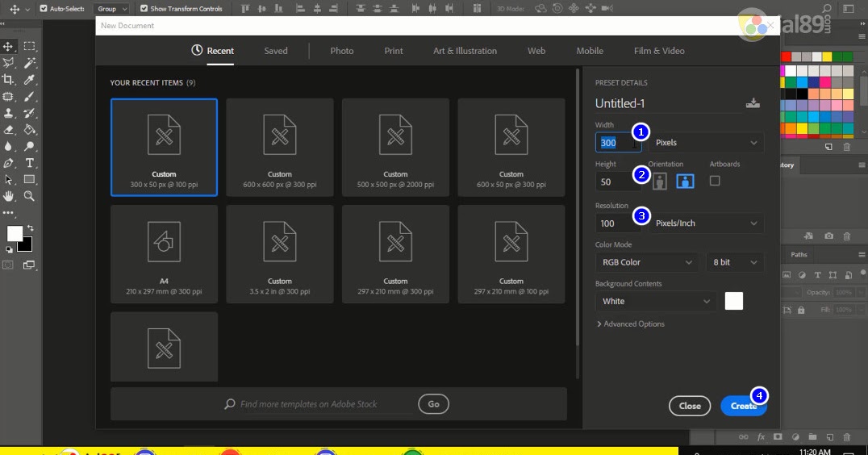868x455 pixels.
Task: Toggle the lock all layers icon
Action: [x=801, y=310]
